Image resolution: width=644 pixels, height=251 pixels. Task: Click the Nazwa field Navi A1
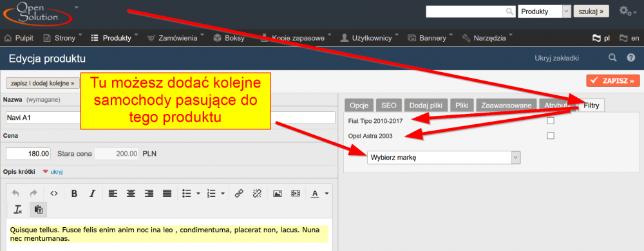coord(171,117)
